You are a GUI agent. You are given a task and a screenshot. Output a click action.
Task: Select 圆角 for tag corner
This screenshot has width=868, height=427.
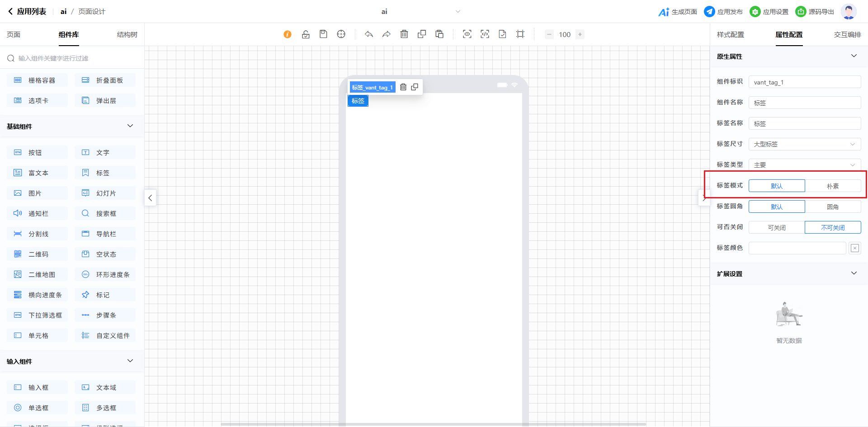click(833, 207)
